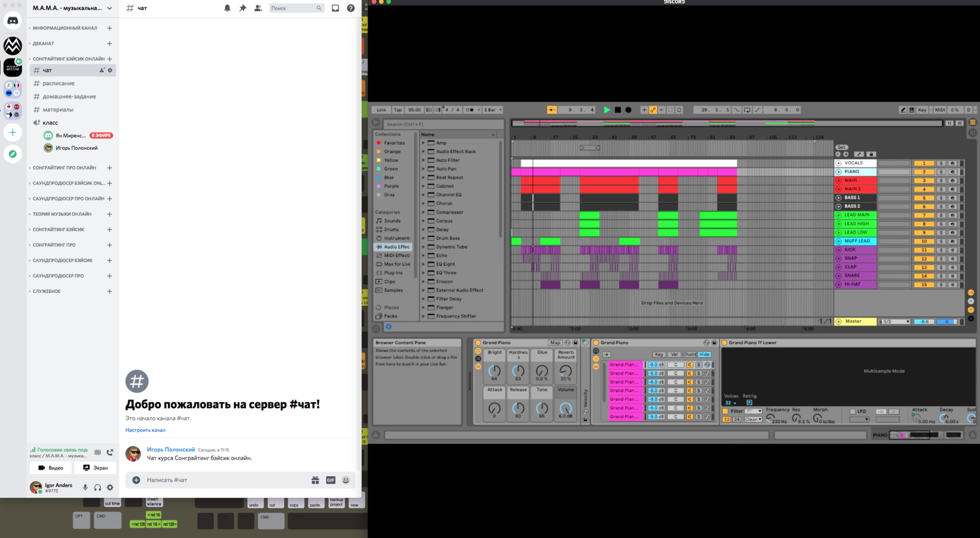Select Samples category in Ableton browser
Screen dimensions: 980x538
coord(393,290)
